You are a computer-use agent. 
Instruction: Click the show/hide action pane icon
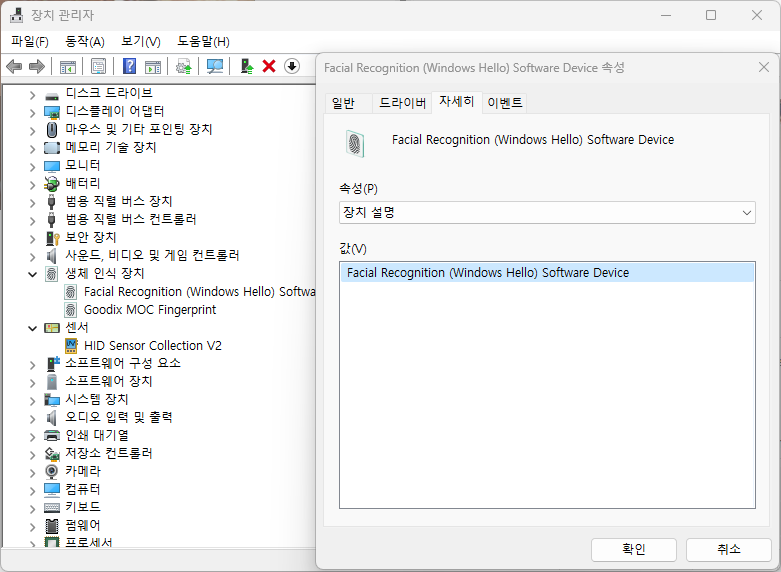152,66
